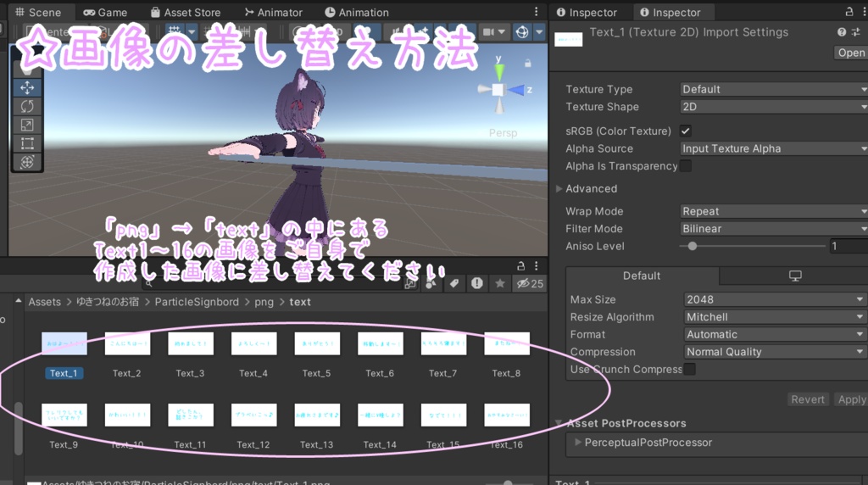
Task: Switch to the Animator tab
Action: pyautogui.click(x=274, y=12)
